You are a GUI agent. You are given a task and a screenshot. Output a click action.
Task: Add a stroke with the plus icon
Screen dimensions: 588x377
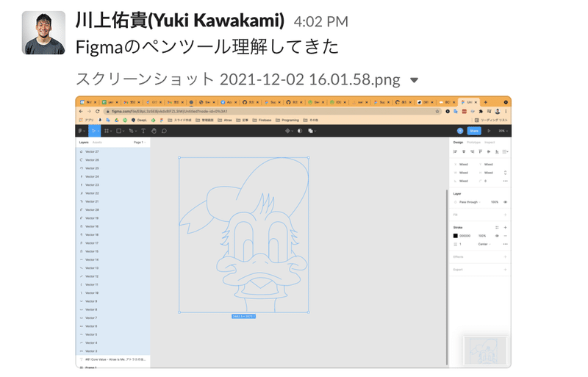tap(505, 228)
